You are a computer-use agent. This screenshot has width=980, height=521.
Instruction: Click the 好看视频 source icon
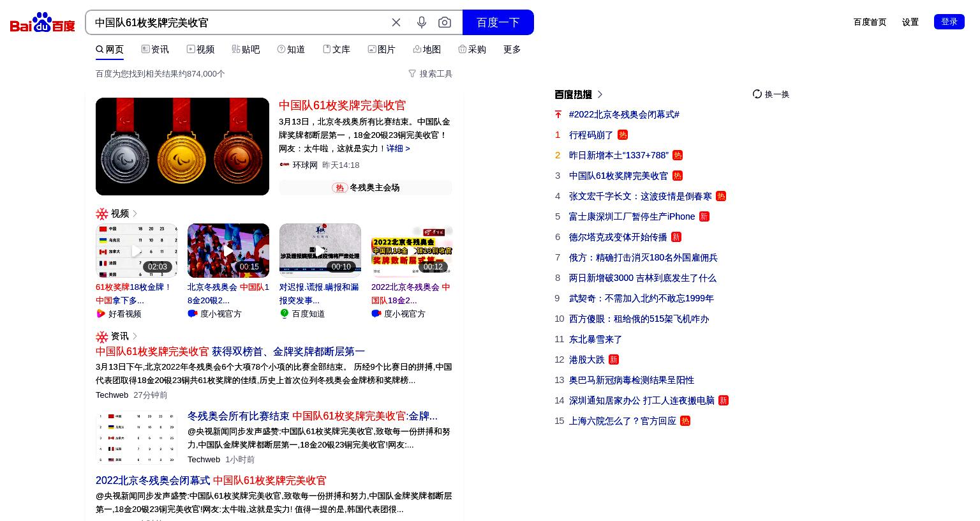(101, 313)
